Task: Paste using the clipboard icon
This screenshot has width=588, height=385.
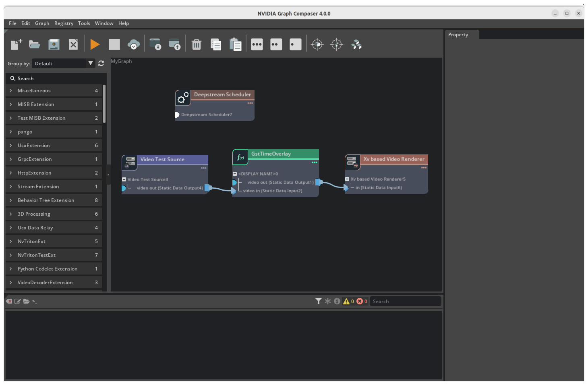Action: [235, 44]
